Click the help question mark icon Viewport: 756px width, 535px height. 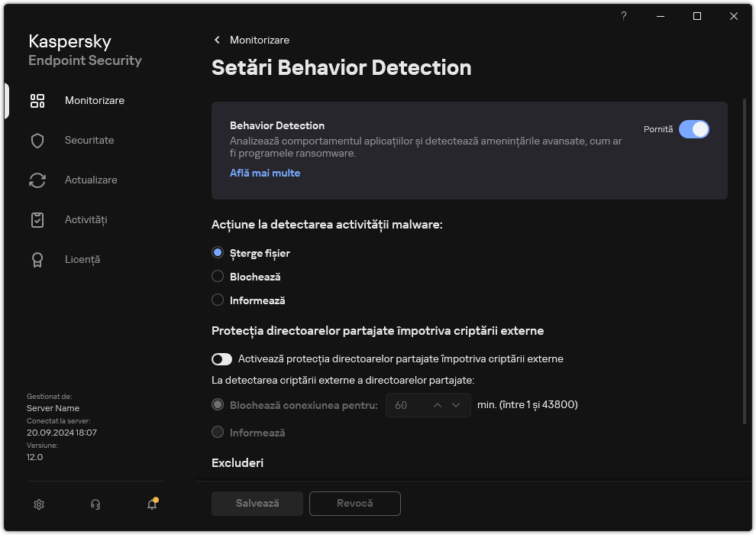tap(623, 16)
